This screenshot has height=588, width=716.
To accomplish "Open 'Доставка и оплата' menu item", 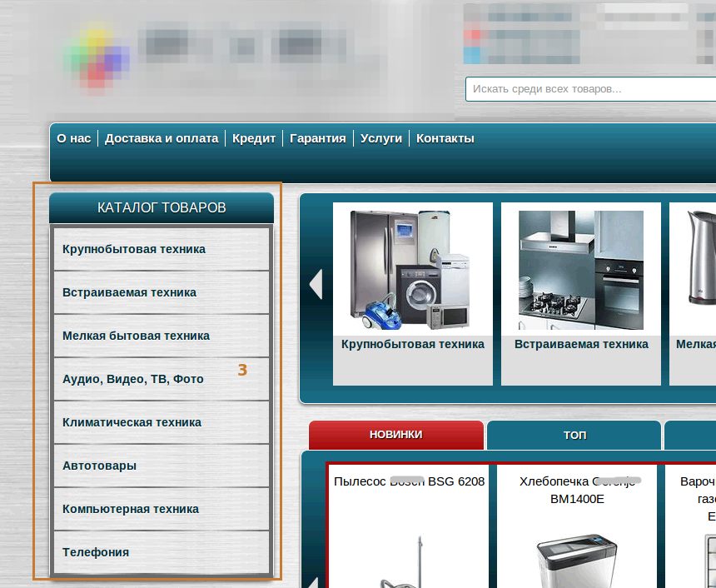I will [162, 138].
